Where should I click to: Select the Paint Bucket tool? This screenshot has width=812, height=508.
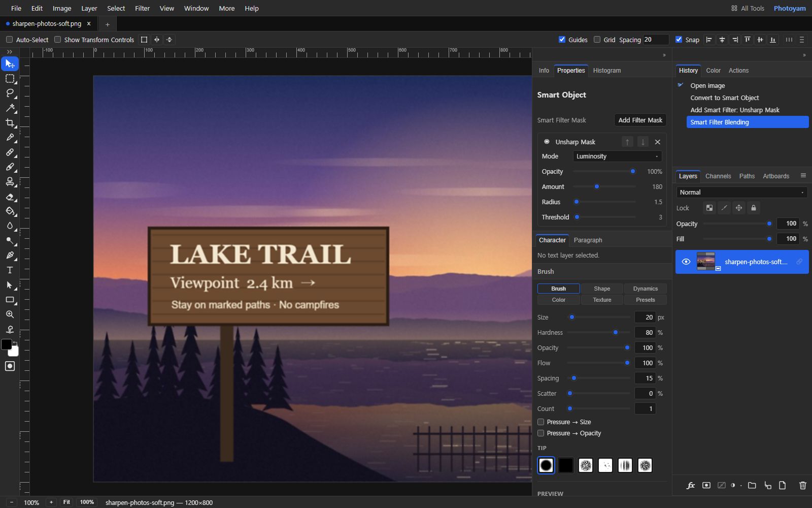10,211
